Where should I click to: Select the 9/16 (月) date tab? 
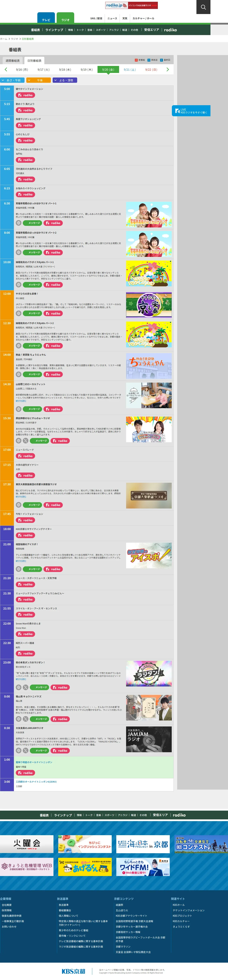[x=22, y=70]
